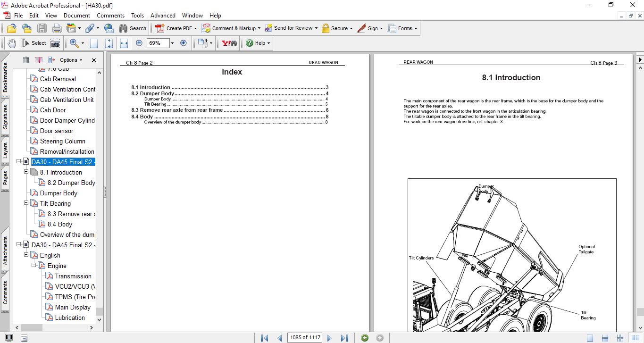The height and width of the screenshot is (343, 644).
Task: Click the green Previous View arrow
Action: point(364,338)
